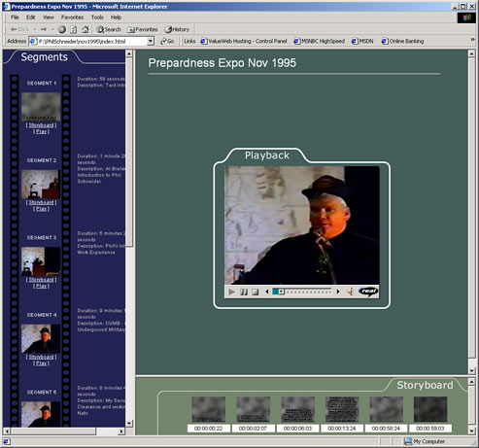The width and height of the screenshot is (479, 448).
Task: Open the Online Banking links bar shortcut
Action: (402, 41)
